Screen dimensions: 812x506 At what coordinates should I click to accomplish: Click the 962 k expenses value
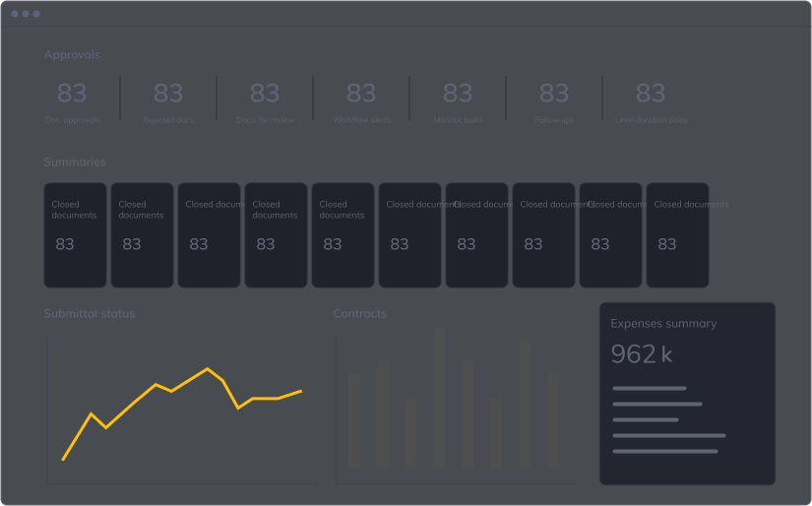642,354
